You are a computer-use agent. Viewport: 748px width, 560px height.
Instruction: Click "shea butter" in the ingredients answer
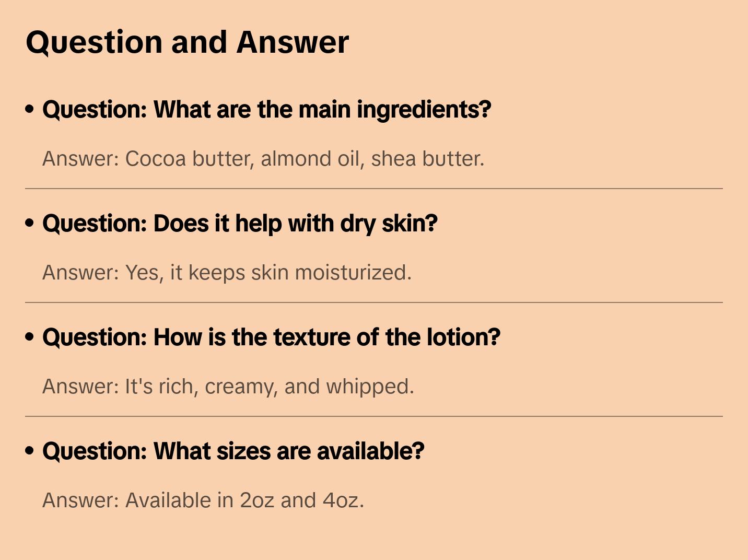(427, 159)
